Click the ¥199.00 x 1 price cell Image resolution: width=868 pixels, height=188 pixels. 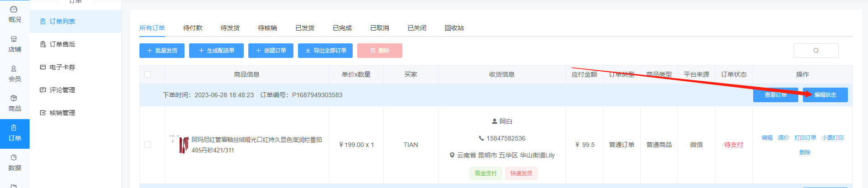click(x=356, y=145)
